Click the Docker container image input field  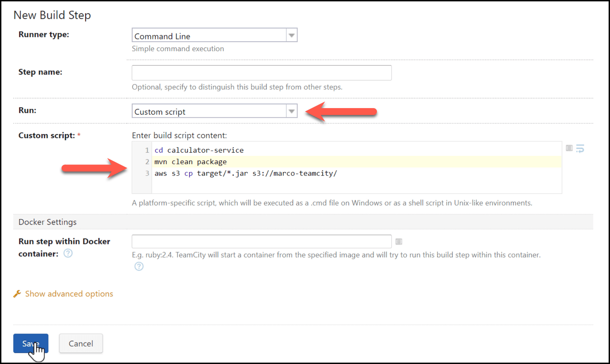click(262, 242)
